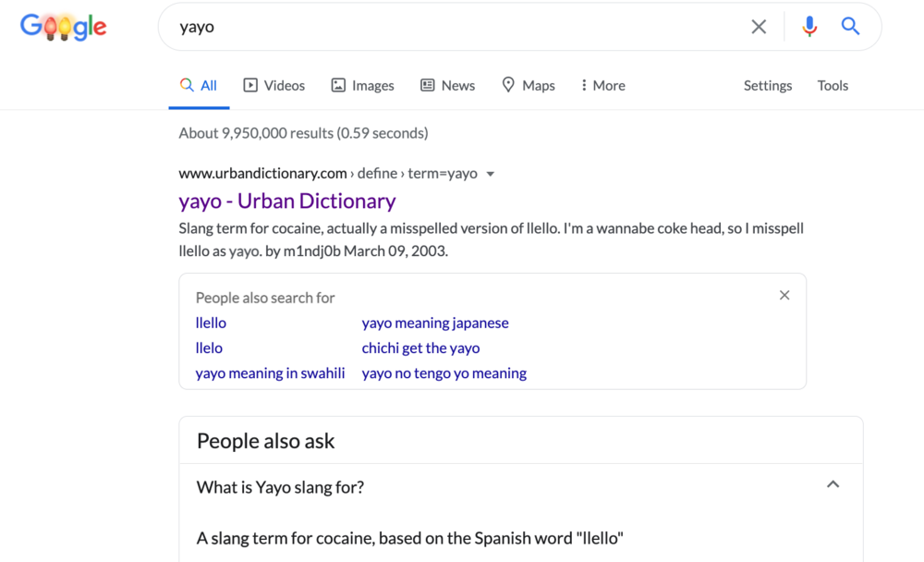Image resolution: width=924 pixels, height=562 pixels.
Task: Search for llelo suggestion
Action: [209, 348]
